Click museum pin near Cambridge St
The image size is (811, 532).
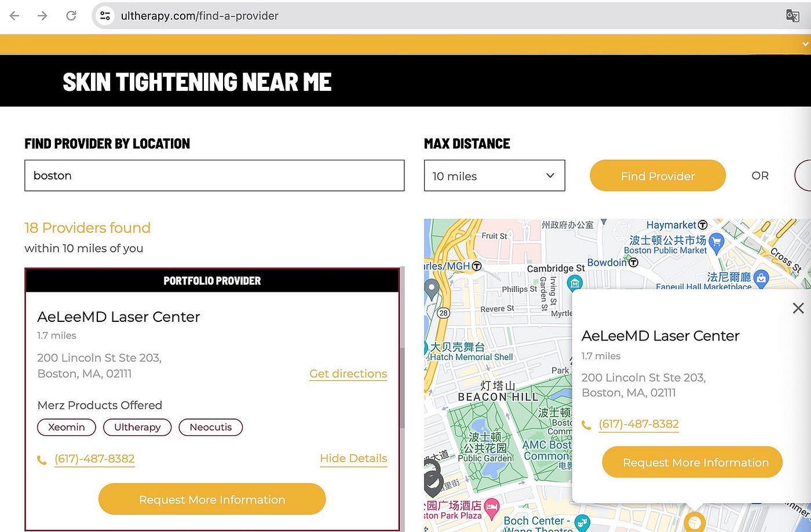(574, 283)
